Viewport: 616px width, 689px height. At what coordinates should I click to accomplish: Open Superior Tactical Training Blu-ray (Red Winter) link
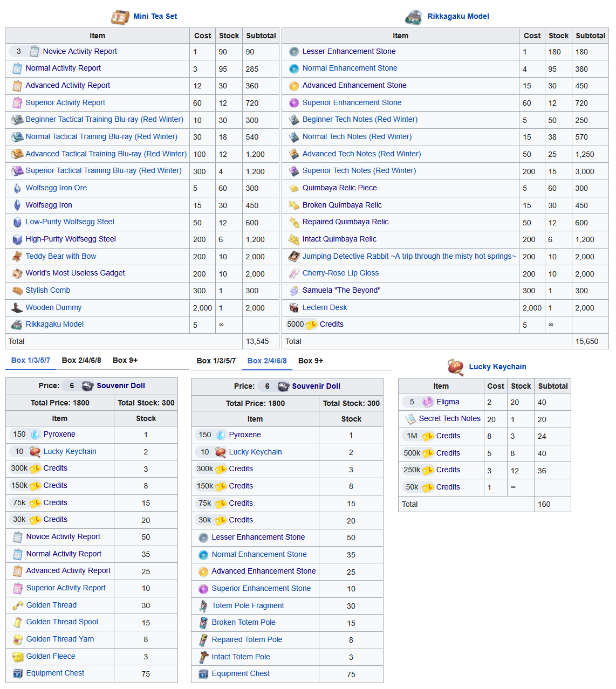pos(104,171)
